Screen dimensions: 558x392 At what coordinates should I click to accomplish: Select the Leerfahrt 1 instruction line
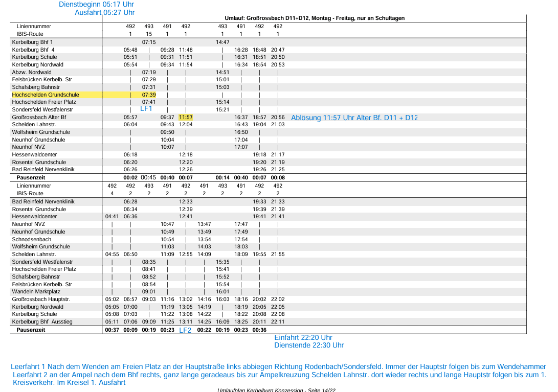278,367
